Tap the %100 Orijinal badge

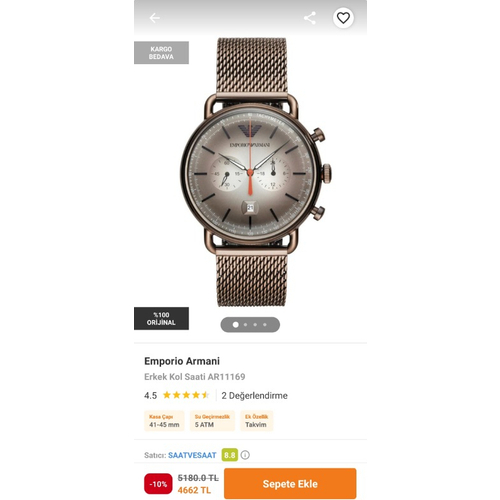point(161,319)
